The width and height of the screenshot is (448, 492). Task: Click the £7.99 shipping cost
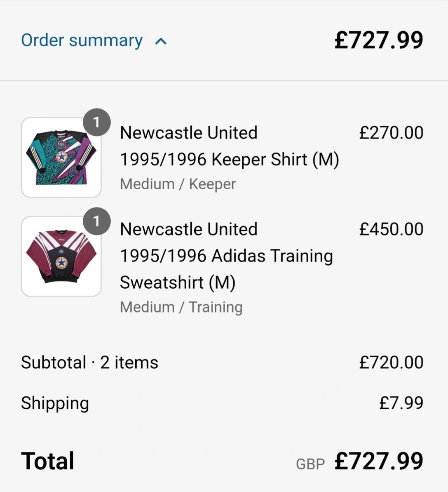pyautogui.click(x=401, y=403)
